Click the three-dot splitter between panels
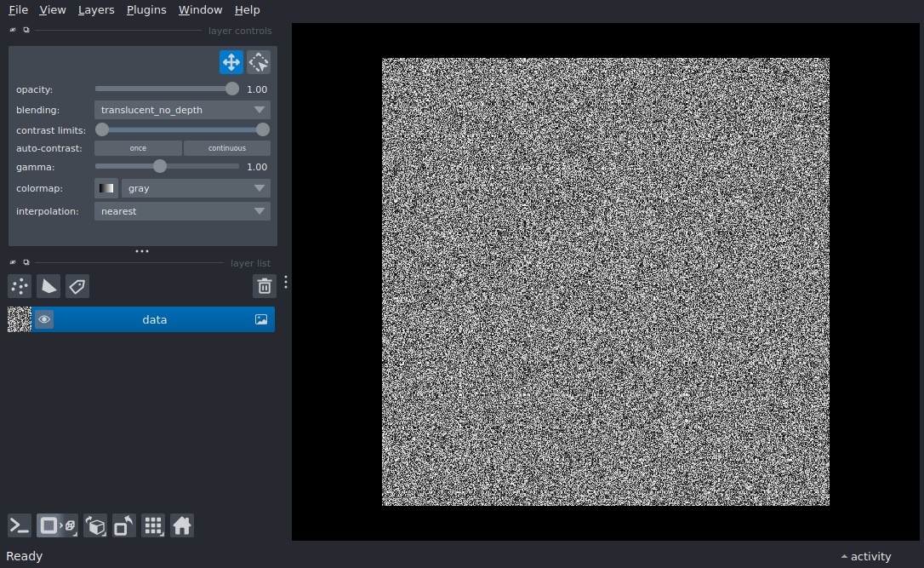Viewport: 924px width, 568px height. [142, 251]
